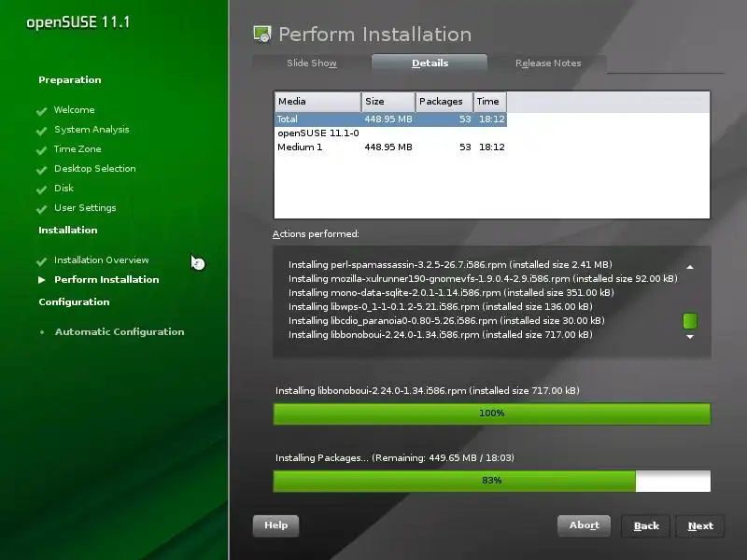Image resolution: width=747 pixels, height=560 pixels.
Task: Click the Welcome step checkmark icon
Action: (41, 111)
